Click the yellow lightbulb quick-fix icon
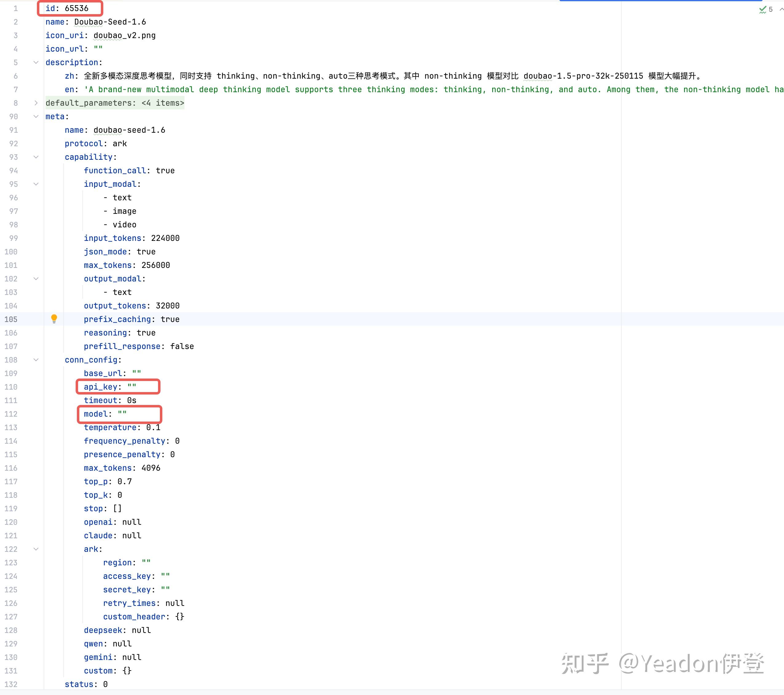The width and height of the screenshot is (784, 695). pos(54,318)
